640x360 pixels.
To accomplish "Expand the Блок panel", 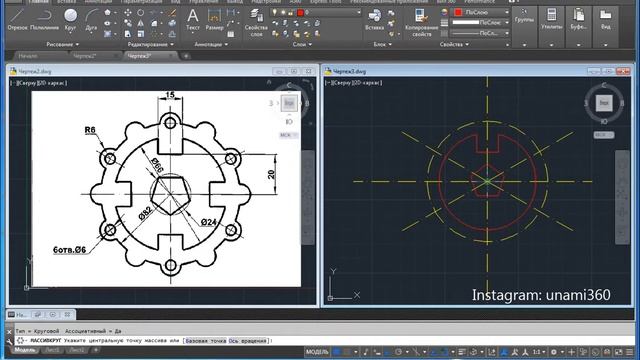I will [382, 44].
